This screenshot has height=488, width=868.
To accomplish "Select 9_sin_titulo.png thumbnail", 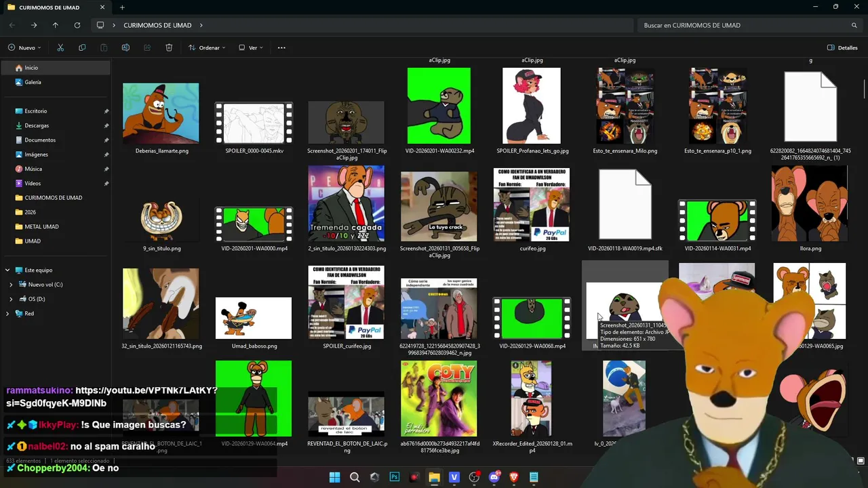I will [161, 219].
